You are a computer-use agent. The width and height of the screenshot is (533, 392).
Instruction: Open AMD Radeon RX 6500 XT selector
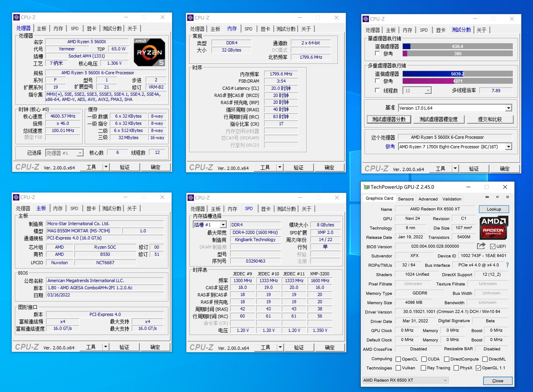point(405,380)
